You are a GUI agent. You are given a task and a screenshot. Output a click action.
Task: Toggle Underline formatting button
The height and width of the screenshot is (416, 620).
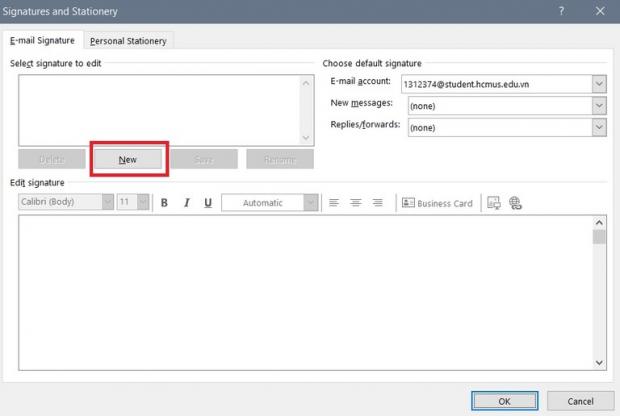point(208,203)
